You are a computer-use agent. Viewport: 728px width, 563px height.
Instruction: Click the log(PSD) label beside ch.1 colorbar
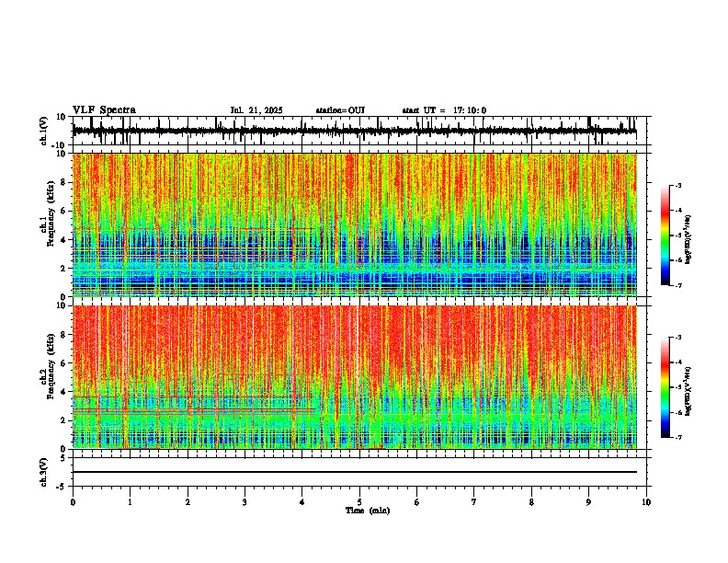(688, 240)
